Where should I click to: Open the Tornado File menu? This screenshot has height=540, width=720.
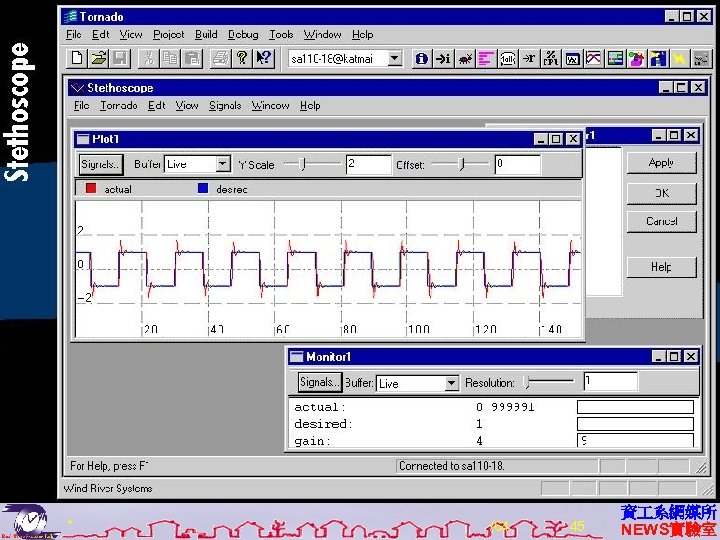(x=73, y=34)
